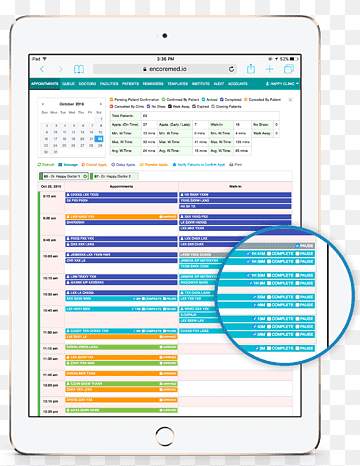The height and width of the screenshot is (466, 360).
Task: Reload the encoremed.io page
Action: click(231, 69)
